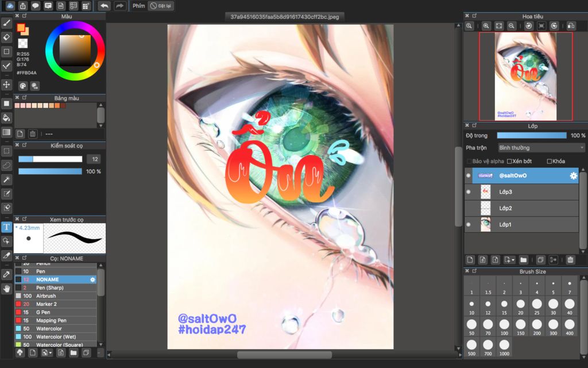The height and width of the screenshot is (368, 588).
Task: Zoom out on the Navigator panel
Action: pos(511,25)
